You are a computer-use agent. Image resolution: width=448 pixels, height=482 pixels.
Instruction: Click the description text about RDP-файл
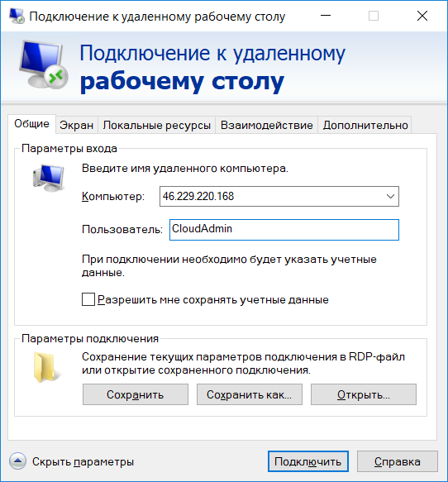coord(243,363)
